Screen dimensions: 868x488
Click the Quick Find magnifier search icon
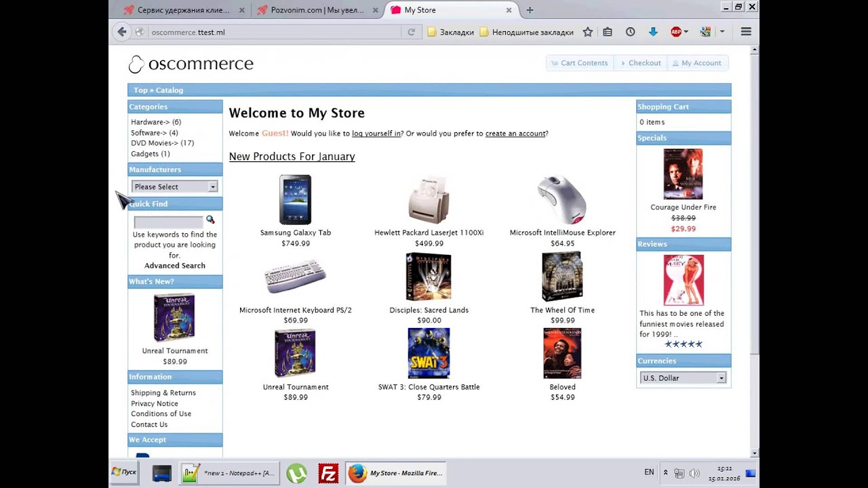tap(210, 220)
